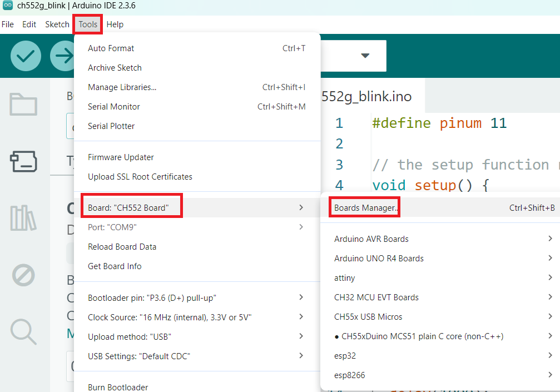Click Get Board Info

coord(115,266)
